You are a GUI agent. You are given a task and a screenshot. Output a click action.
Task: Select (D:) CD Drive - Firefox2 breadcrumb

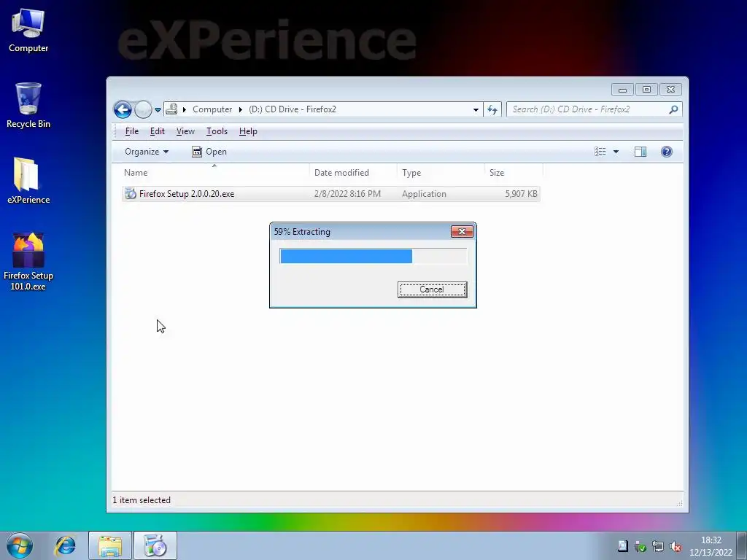(292, 109)
